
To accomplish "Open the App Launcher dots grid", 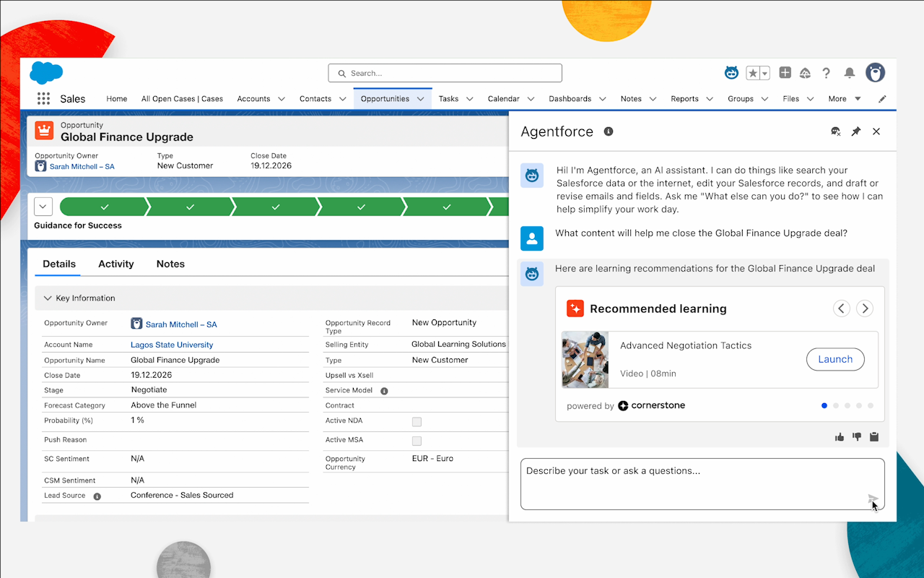I will tap(43, 99).
